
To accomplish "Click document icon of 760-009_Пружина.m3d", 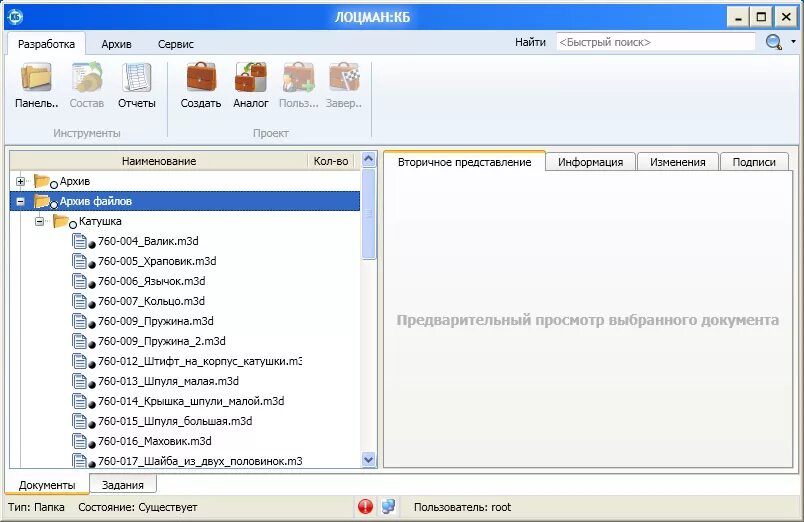I will click(x=79, y=321).
